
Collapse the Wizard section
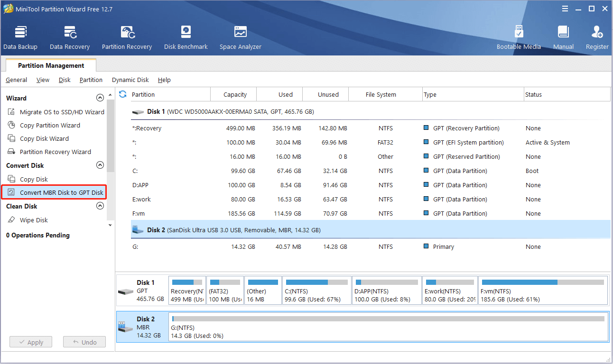coord(100,98)
